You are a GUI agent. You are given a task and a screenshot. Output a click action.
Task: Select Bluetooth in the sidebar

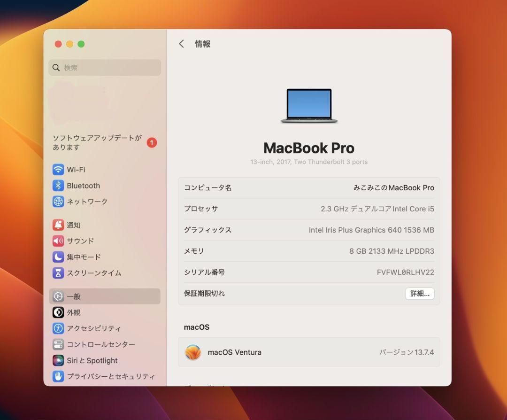point(105,186)
